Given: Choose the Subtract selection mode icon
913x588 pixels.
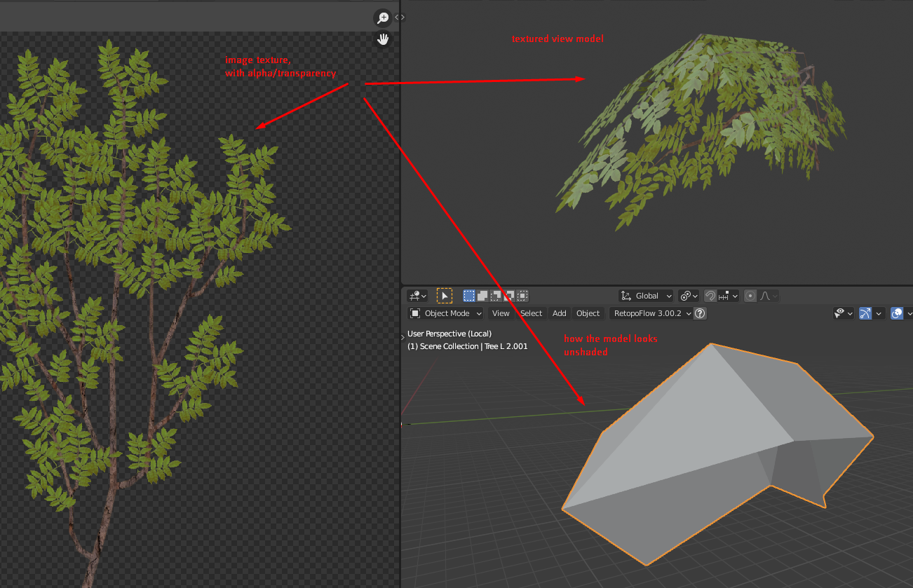Looking at the screenshot, I should click(496, 296).
